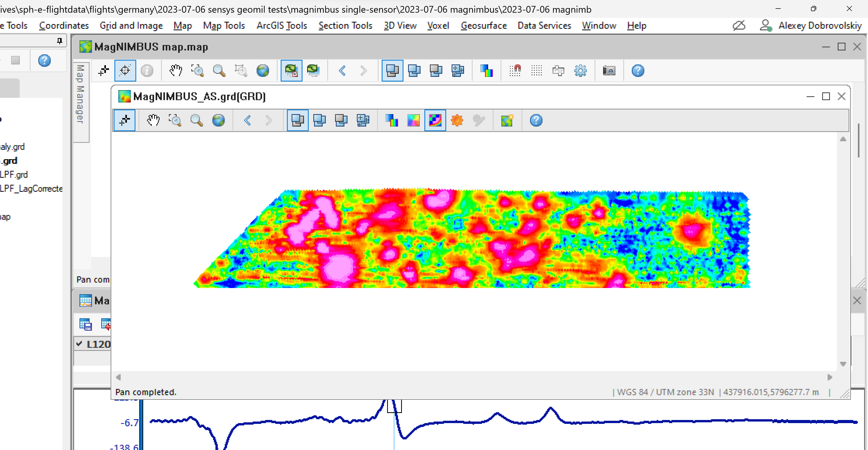Open the 3D View menu

pyautogui.click(x=400, y=26)
